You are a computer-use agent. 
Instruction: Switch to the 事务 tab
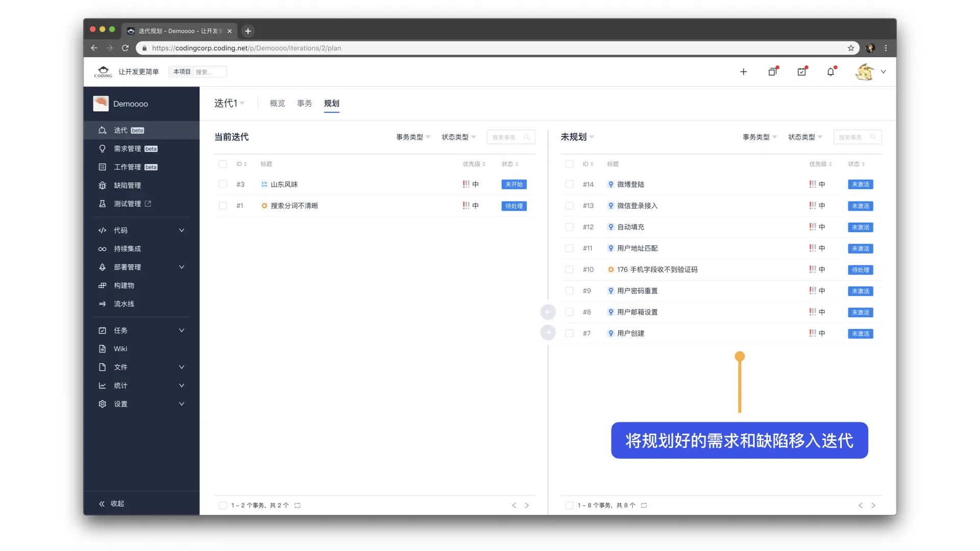(x=305, y=103)
